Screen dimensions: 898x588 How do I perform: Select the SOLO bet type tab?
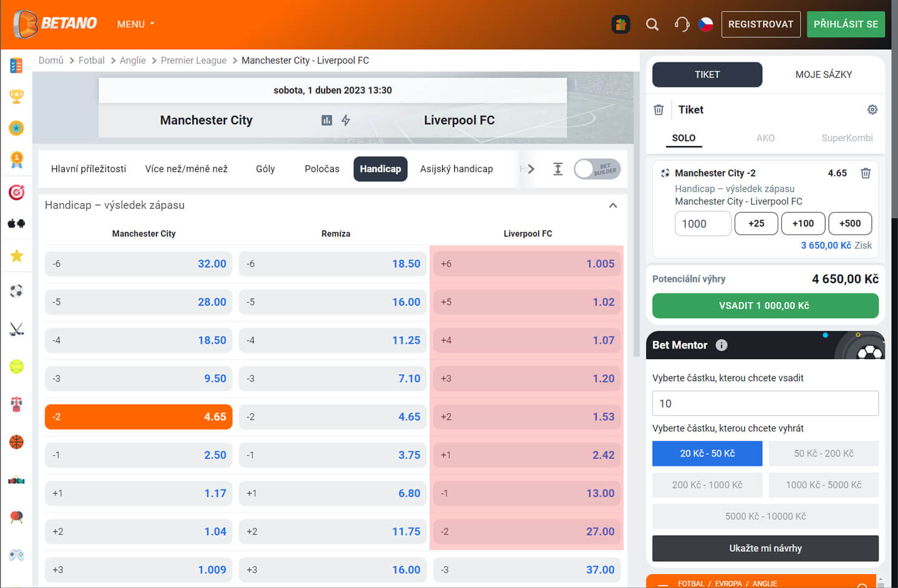pyautogui.click(x=683, y=138)
